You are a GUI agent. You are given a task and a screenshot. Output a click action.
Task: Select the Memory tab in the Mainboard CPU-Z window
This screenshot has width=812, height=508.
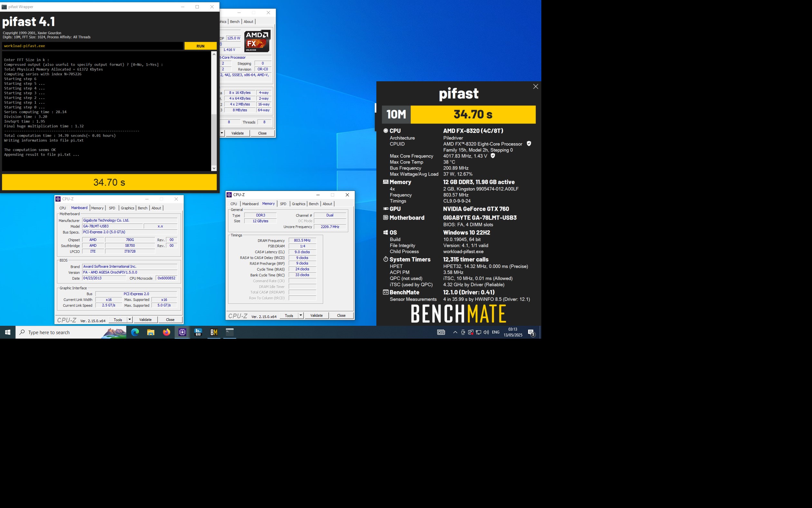pyautogui.click(x=97, y=208)
